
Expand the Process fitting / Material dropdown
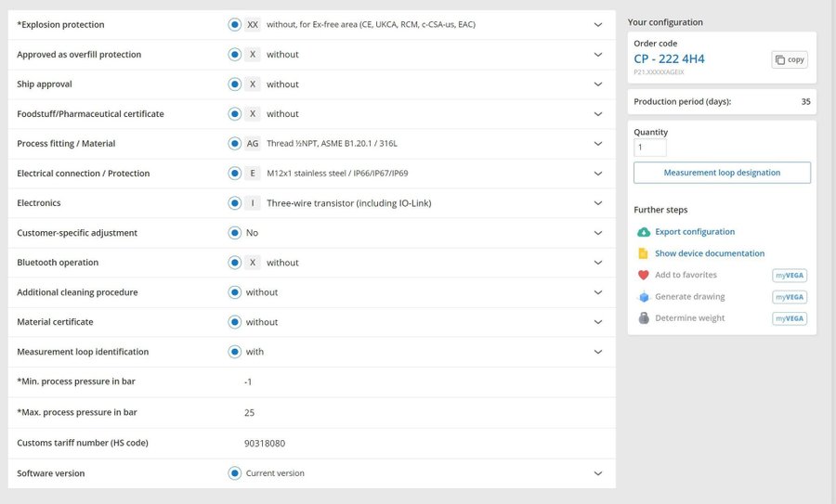click(x=598, y=144)
